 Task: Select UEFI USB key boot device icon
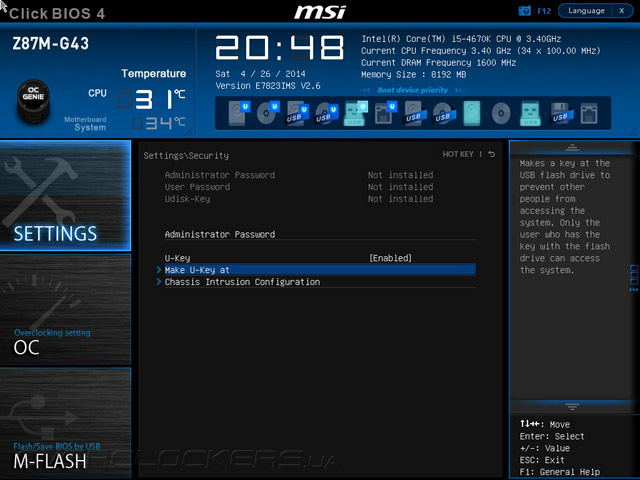coord(356,113)
